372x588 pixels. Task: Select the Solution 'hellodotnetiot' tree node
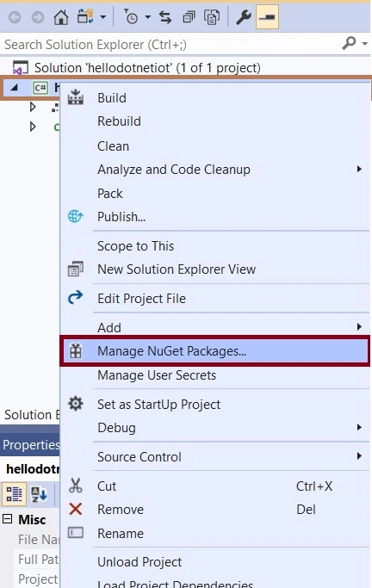(x=147, y=68)
